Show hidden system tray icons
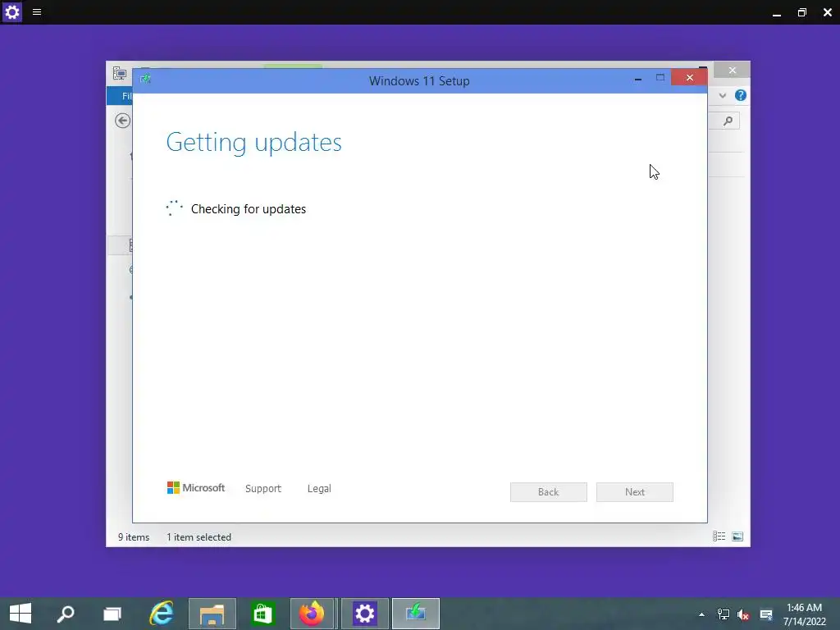The height and width of the screenshot is (630, 840). point(701,614)
